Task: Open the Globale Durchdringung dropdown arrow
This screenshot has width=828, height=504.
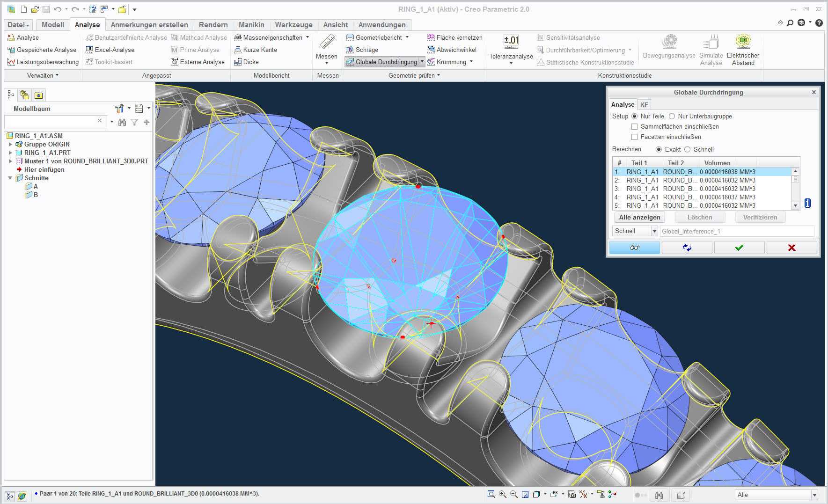Action: pyautogui.click(x=422, y=62)
